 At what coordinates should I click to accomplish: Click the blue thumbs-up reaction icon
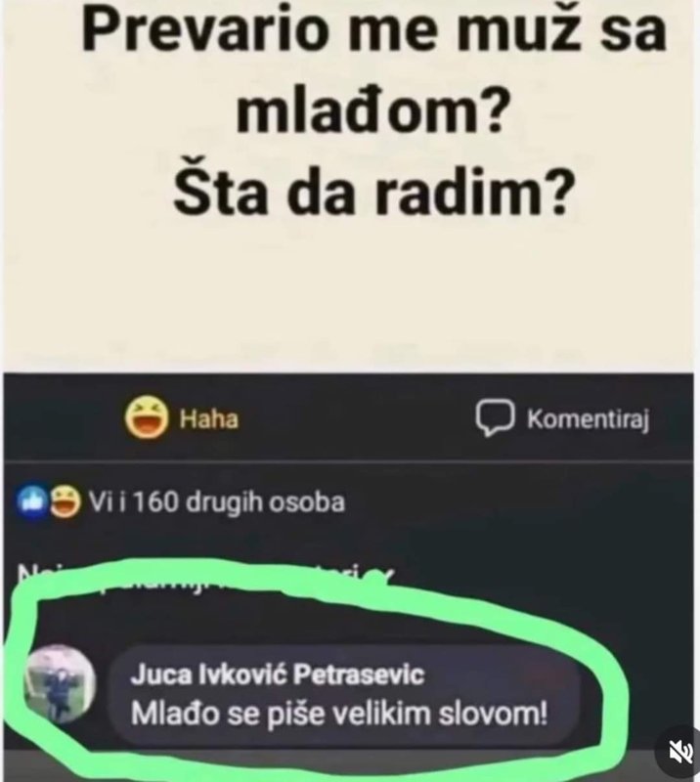pos(33,502)
